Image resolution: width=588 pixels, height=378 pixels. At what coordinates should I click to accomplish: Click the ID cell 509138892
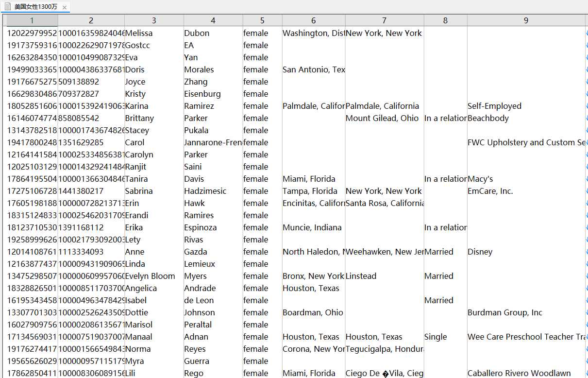coord(91,82)
